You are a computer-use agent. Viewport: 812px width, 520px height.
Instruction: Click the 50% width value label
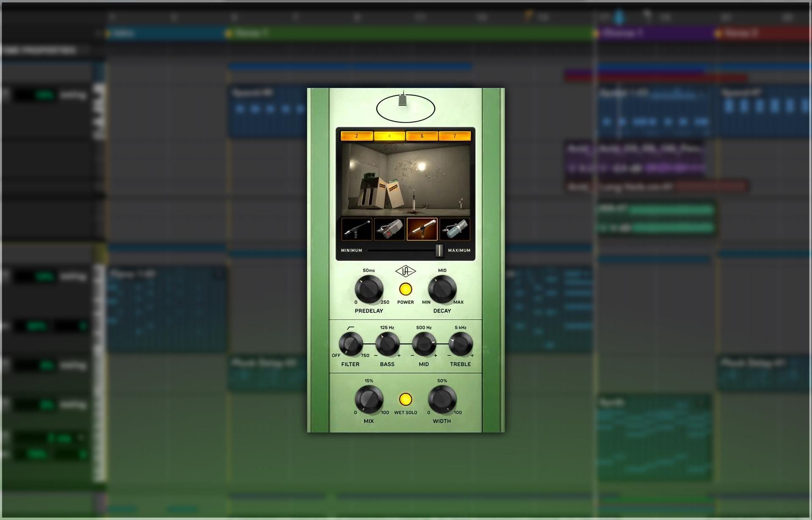coord(442,380)
